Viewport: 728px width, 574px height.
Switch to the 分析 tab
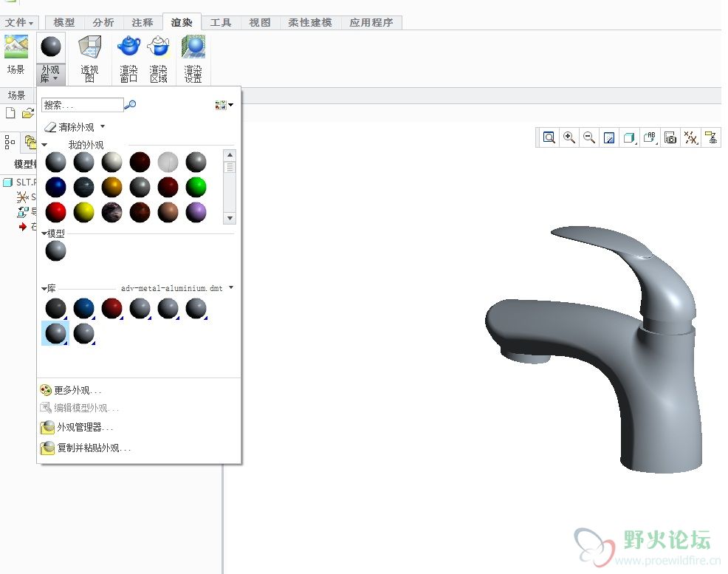pyautogui.click(x=103, y=22)
